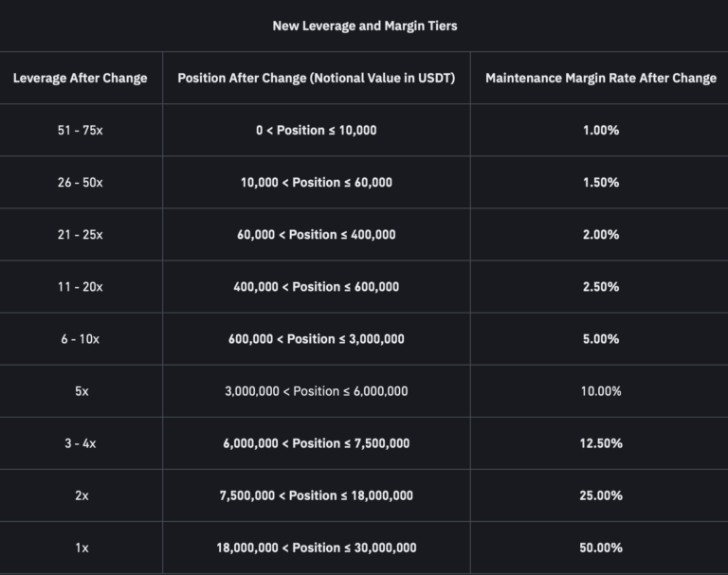
Task: Select the 10.00% margin rate cell
Action: (600, 390)
